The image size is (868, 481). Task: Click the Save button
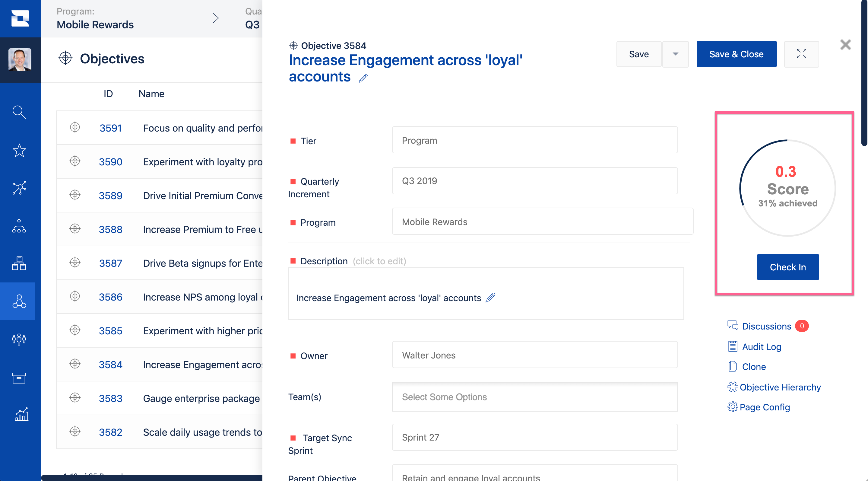click(x=639, y=54)
